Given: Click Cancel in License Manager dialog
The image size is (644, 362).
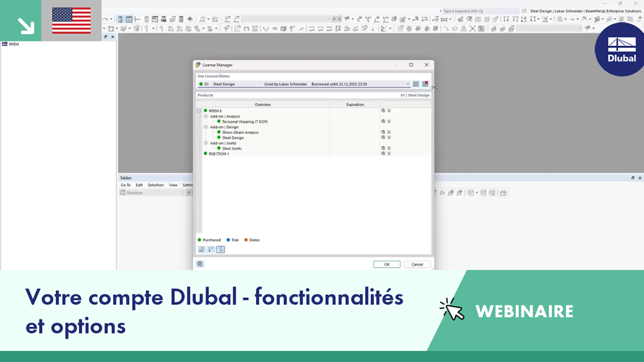Looking at the screenshot, I should click(x=417, y=265).
